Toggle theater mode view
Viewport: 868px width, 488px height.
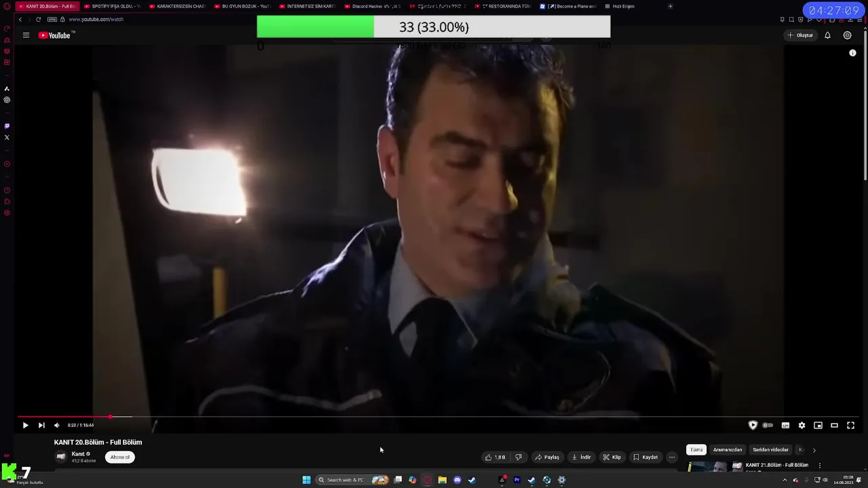click(834, 426)
